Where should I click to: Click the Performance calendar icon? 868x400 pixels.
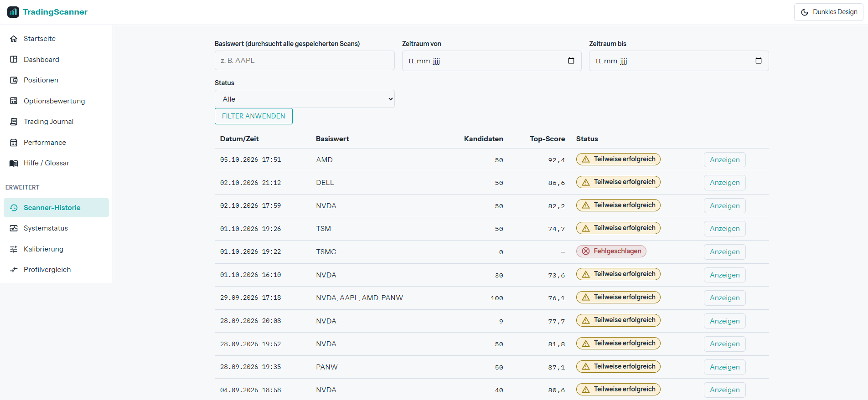pyautogui.click(x=14, y=143)
